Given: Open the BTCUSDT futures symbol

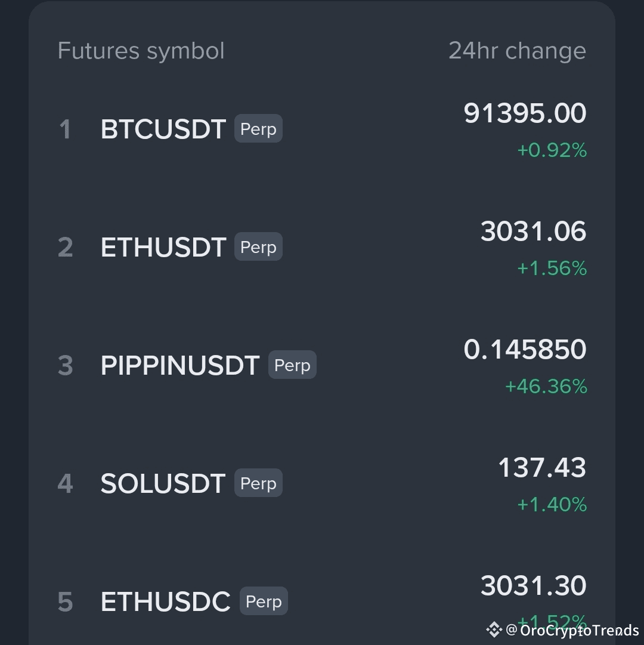Looking at the screenshot, I should pyautogui.click(x=163, y=129).
